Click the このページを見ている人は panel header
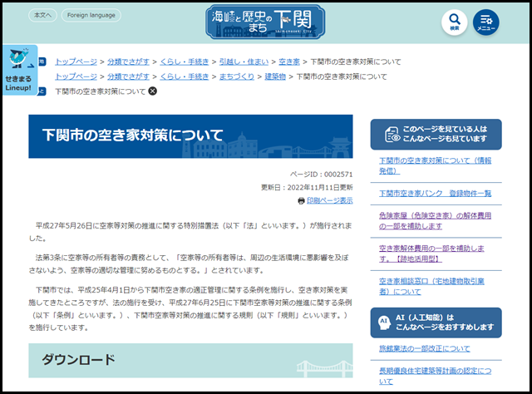This screenshot has height=394, width=532. click(x=436, y=135)
